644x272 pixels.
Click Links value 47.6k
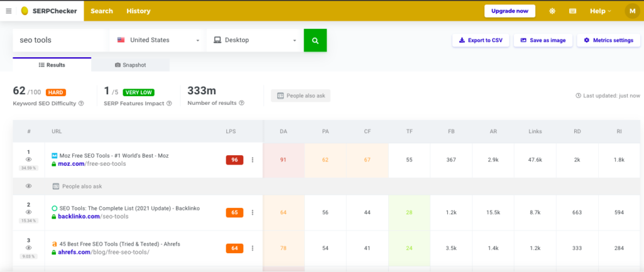(x=535, y=160)
